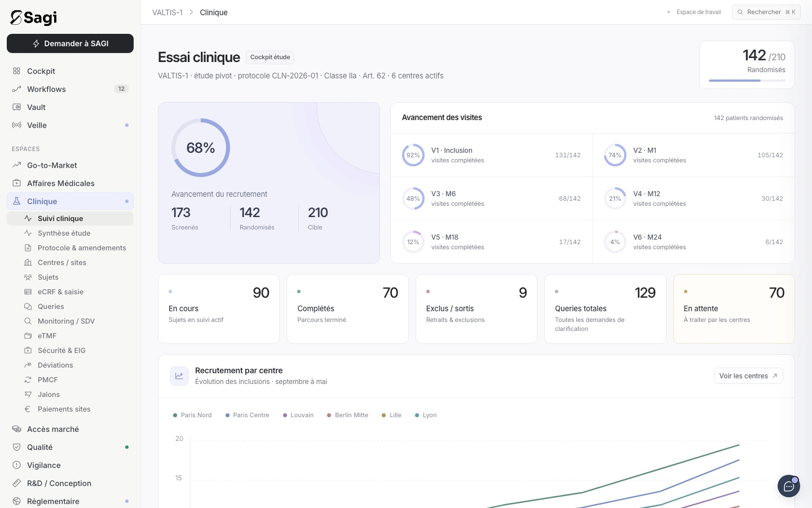Toggle the Paris Centre legend series

[247, 415]
